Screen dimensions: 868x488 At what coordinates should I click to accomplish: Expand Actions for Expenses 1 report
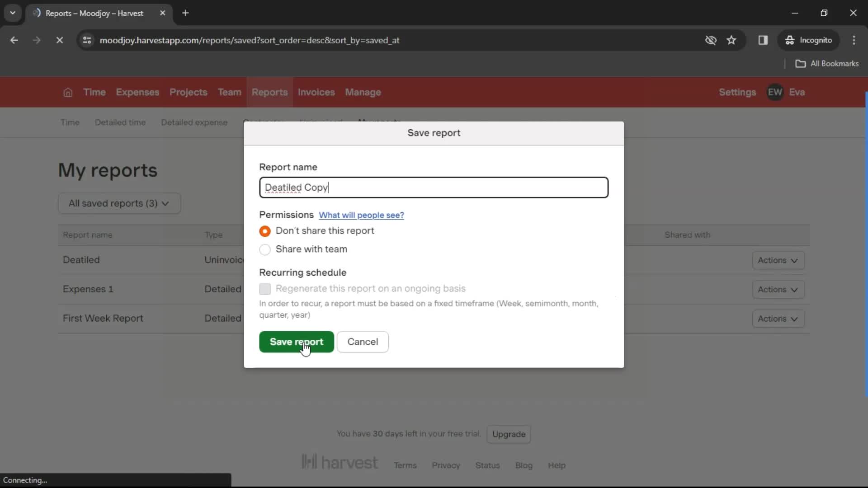pos(777,289)
